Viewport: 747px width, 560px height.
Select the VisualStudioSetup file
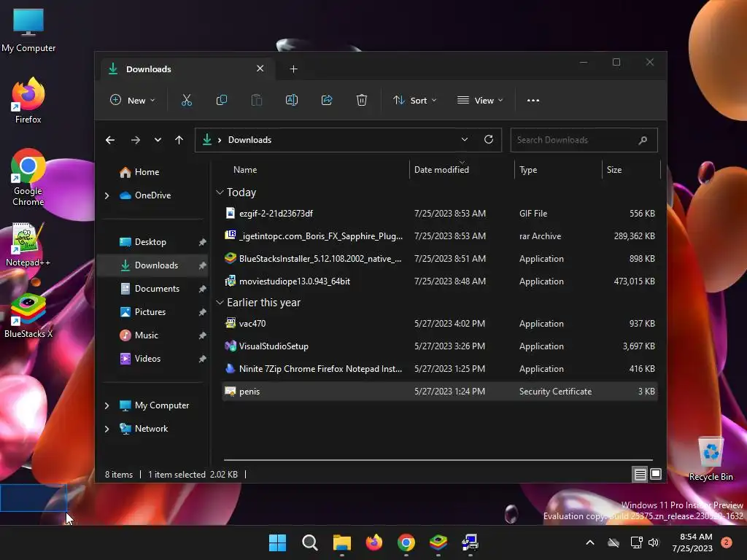point(440,346)
